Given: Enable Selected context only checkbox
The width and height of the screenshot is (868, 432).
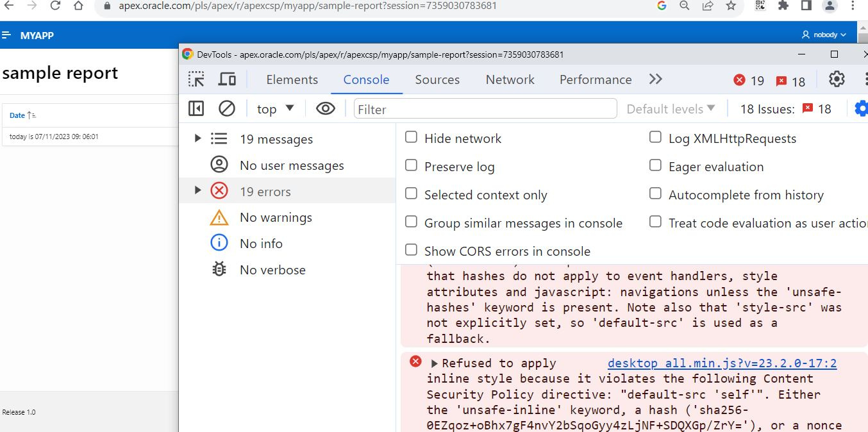Looking at the screenshot, I should pyautogui.click(x=412, y=194).
